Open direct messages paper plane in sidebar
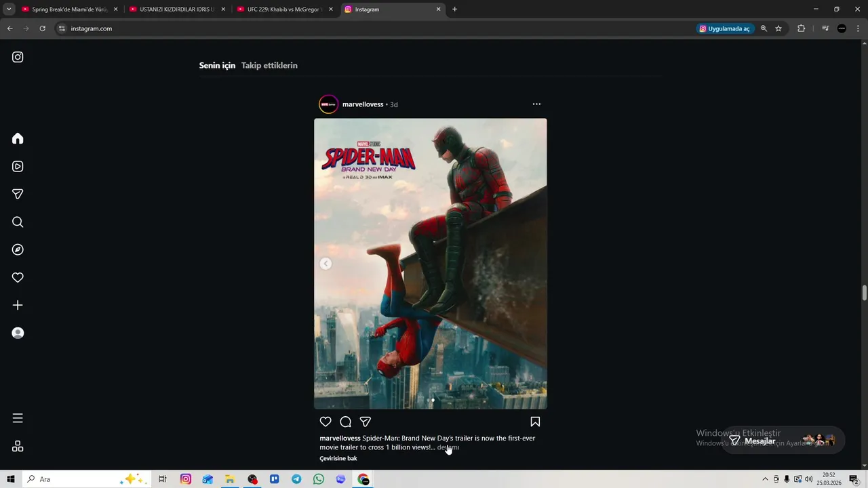The image size is (868, 488). [x=18, y=194]
